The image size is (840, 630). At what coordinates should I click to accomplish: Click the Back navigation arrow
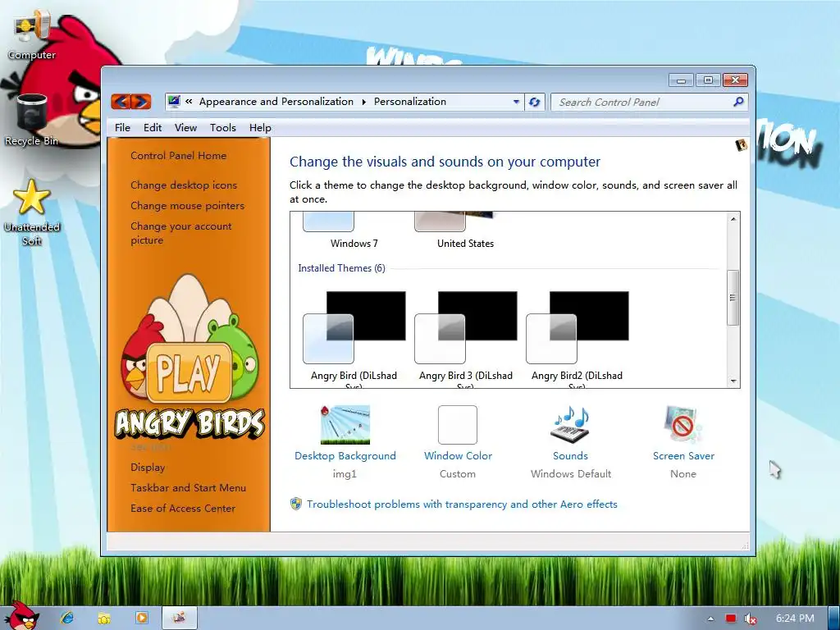[x=121, y=101]
